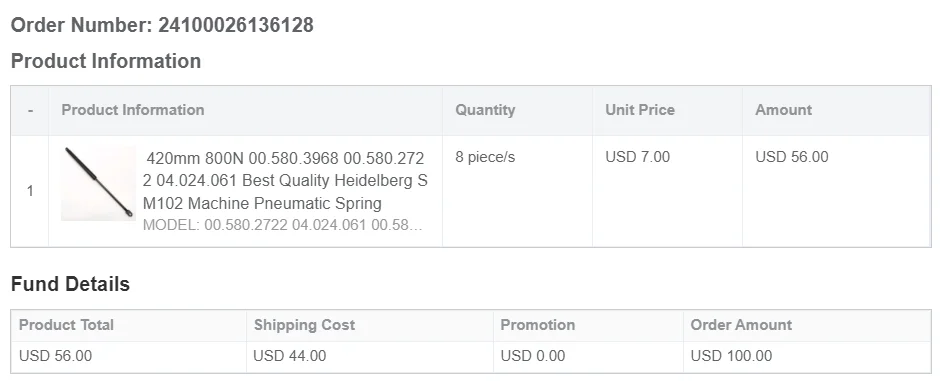Click the Unit Price column header
The width and height of the screenshot is (949, 381).
[640, 110]
